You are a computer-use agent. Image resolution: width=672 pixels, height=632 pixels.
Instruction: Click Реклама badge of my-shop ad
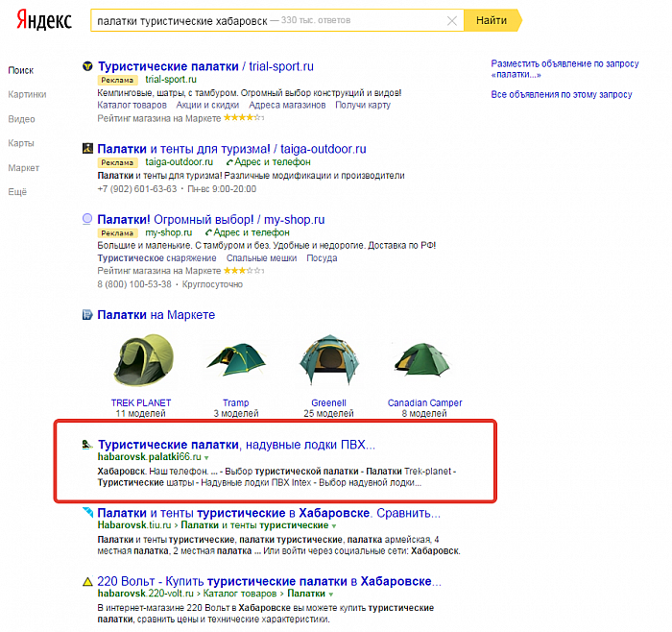click(x=117, y=233)
